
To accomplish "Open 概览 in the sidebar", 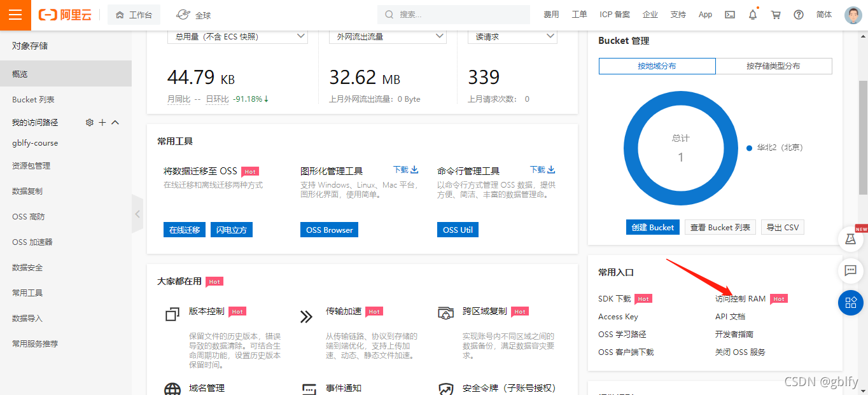I will [x=66, y=74].
